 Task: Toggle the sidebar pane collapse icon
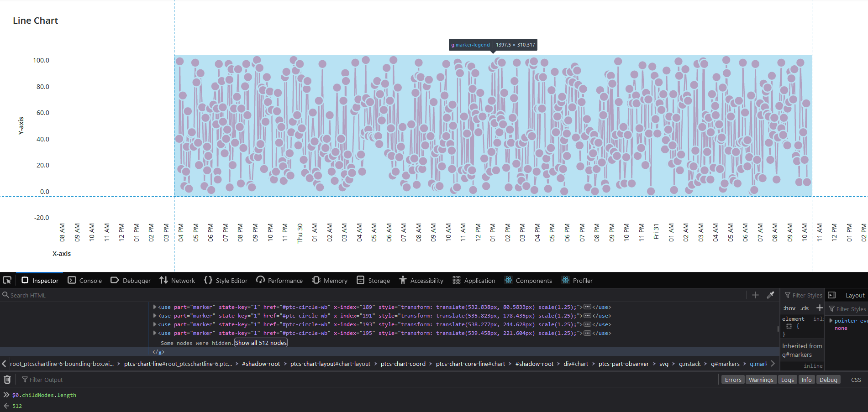[832, 295]
